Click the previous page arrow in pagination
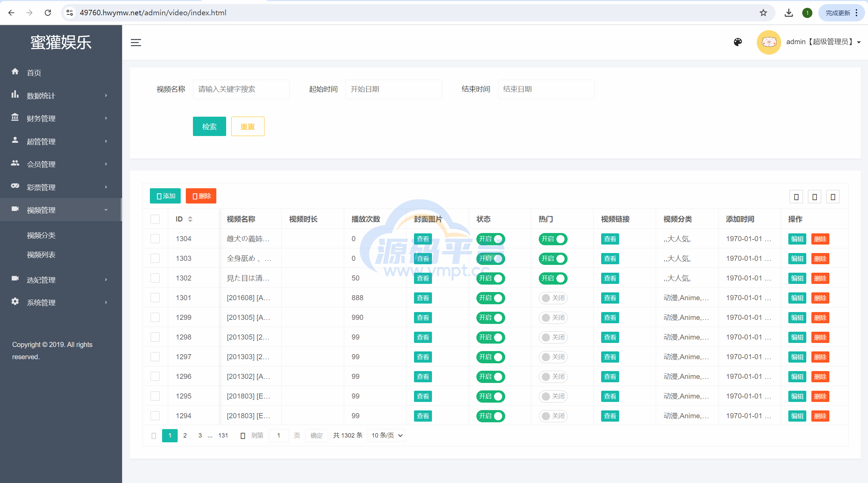Screen dimensions: 868x483 pyautogui.click(x=154, y=436)
